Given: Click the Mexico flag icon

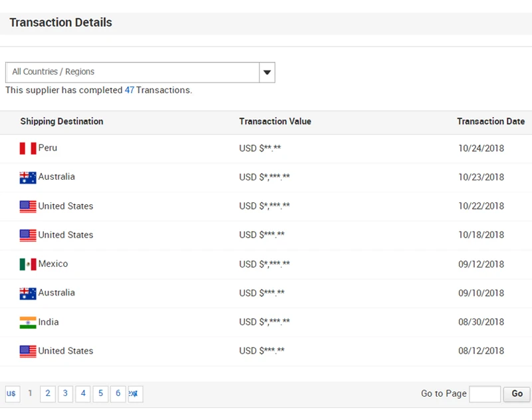Looking at the screenshot, I should [x=28, y=264].
